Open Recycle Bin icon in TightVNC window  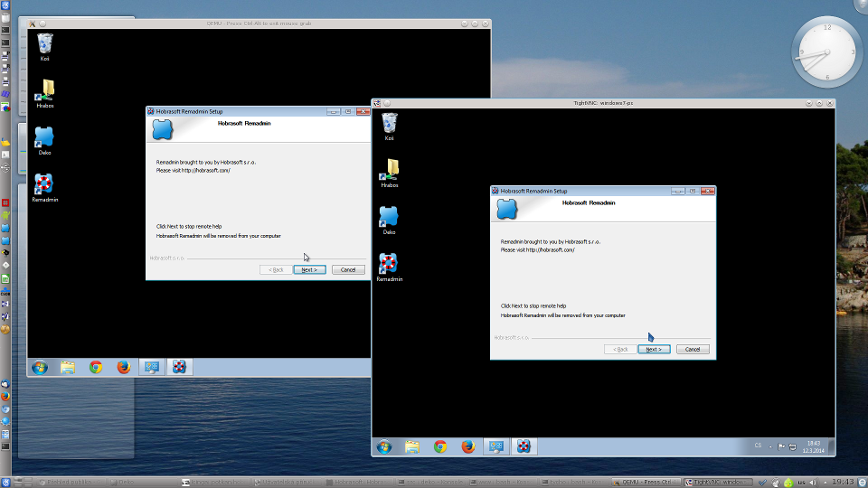coord(389,127)
